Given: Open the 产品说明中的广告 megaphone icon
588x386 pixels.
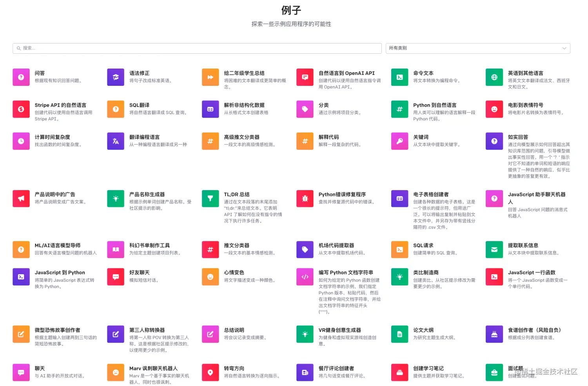Looking at the screenshot, I should (21, 199).
